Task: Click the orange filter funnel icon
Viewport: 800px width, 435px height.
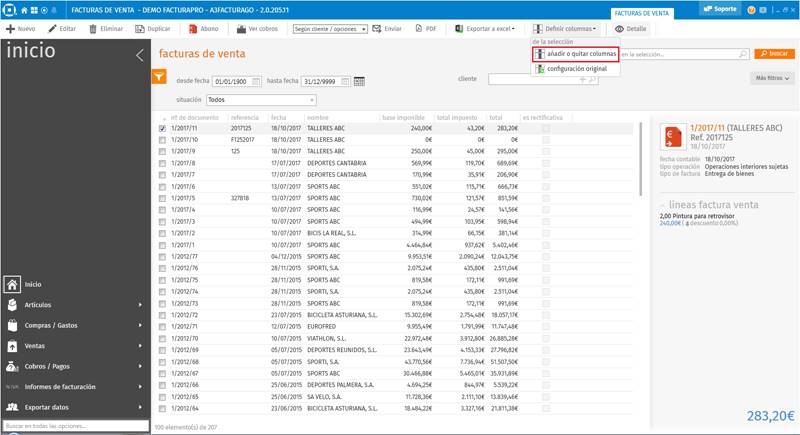Action: click(159, 77)
